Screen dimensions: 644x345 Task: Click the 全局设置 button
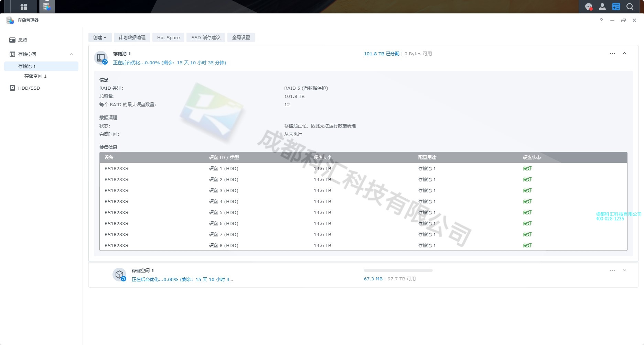241,37
